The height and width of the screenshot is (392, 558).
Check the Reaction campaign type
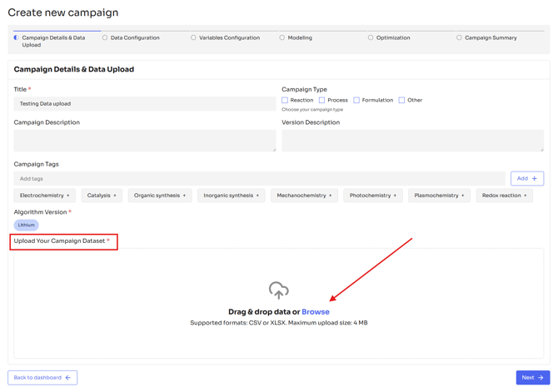pos(285,101)
